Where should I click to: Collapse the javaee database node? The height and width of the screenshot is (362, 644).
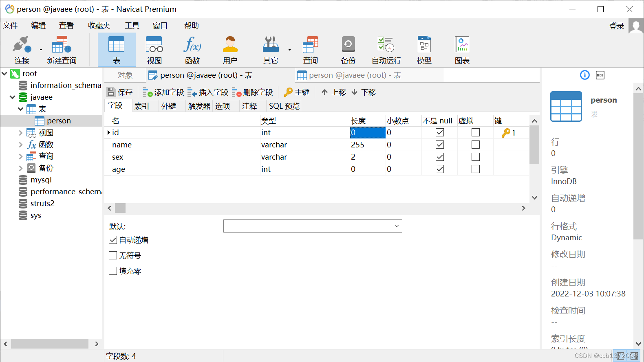click(x=13, y=97)
